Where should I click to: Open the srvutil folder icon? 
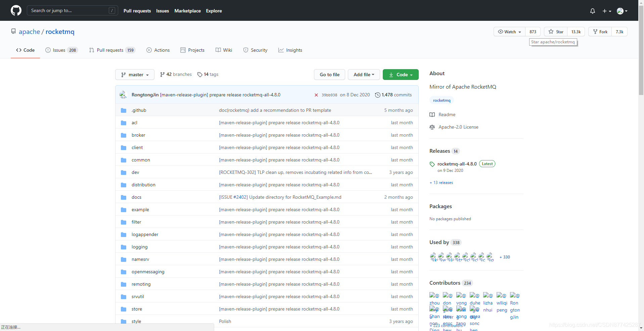pyautogui.click(x=124, y=297)
